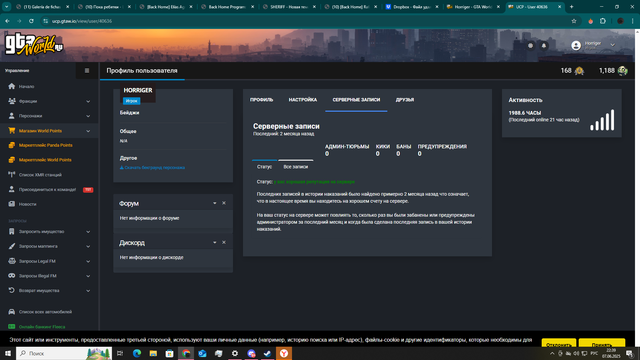Image resolution: width=640 pixels, height=360 pixels.
Task: Bookmark the page with the star icon
Action: (x=574, y=21)
